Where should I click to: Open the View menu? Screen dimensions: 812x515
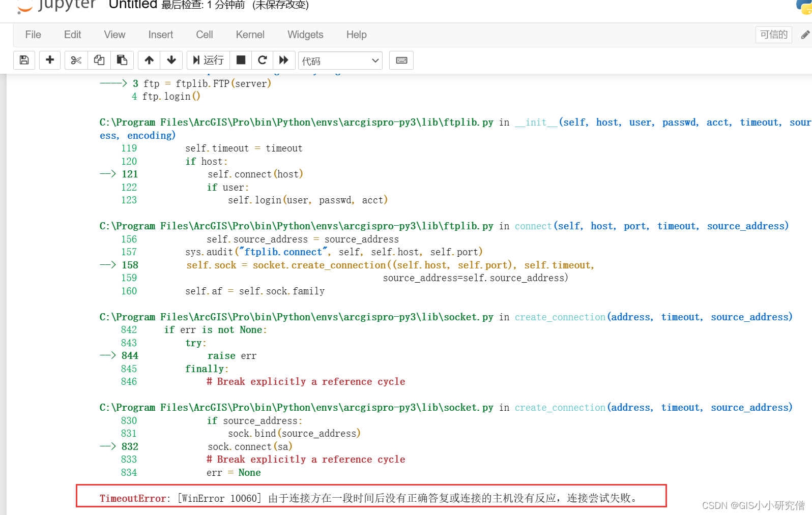114,35
